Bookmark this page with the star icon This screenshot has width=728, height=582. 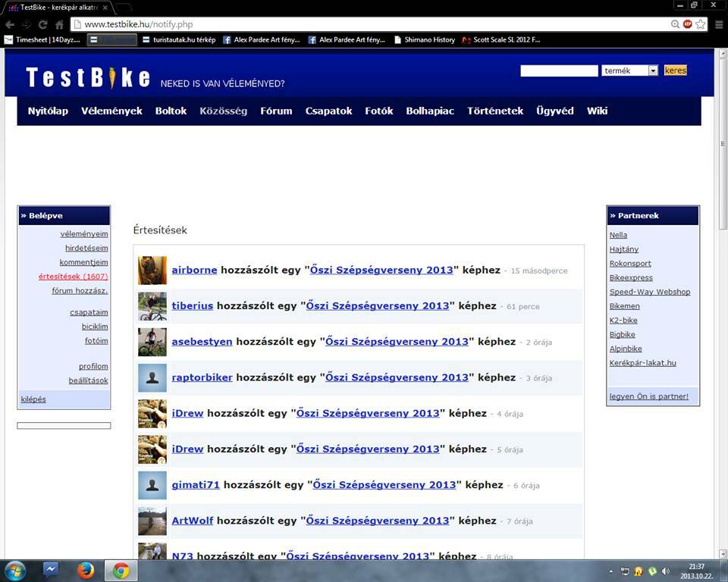coord(701,24)
